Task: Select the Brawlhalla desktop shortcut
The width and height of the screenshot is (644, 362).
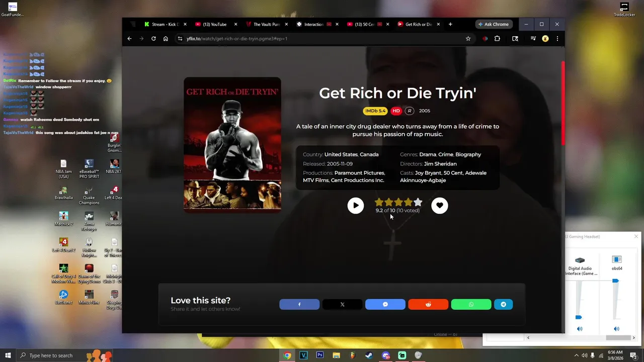Action: pos(63,193)
